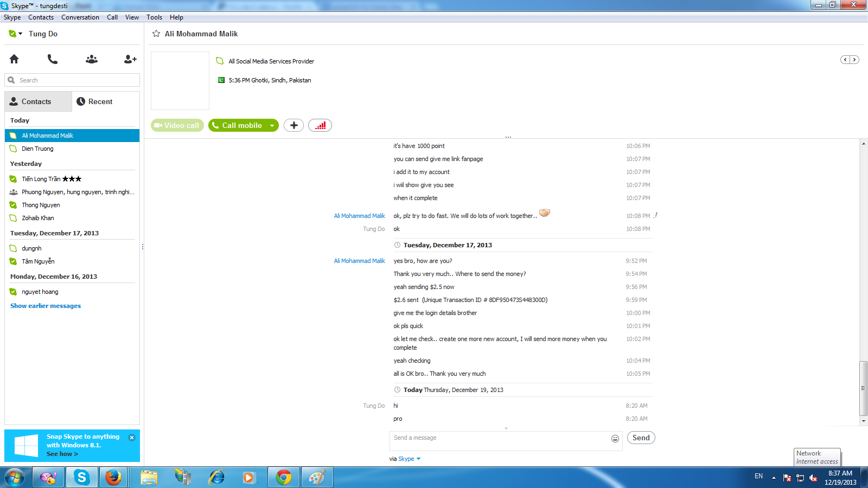Open the Contacts menu
The image size is (868, 488).
[x=41, y=17]
